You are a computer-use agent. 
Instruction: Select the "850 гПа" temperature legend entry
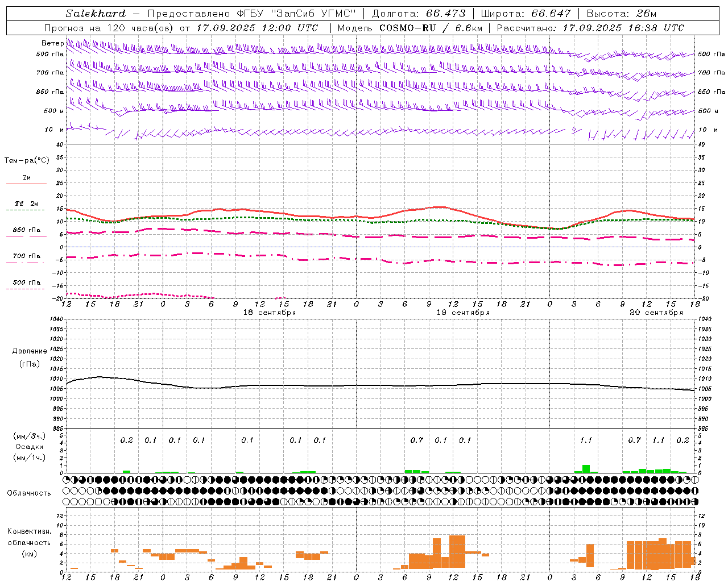(x=26, y=230)
